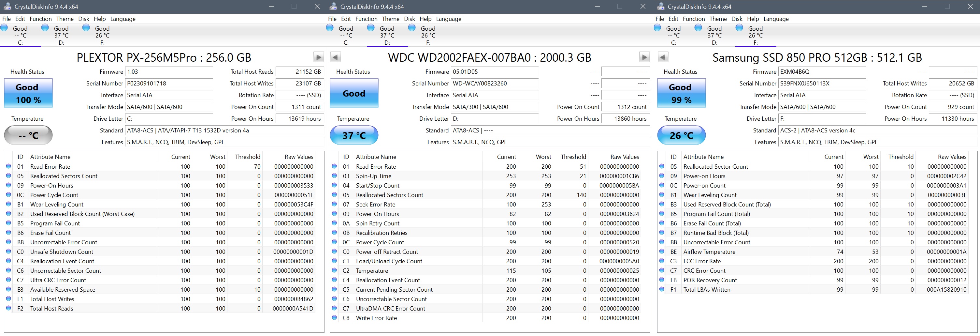Screen dimensions: 980x336
Task: Select C: drive in PLEXTOR window disk bar
Action: tap(20, 35)
